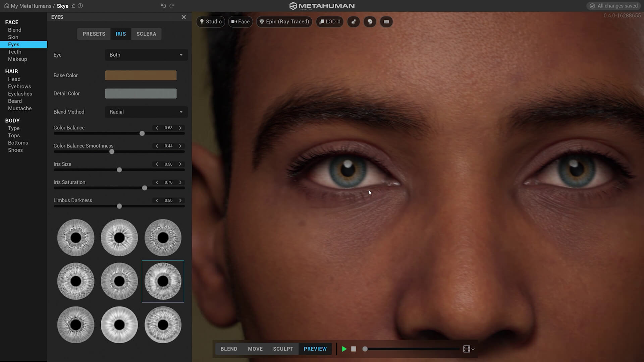The image size is (644, 362).
Task: Open the PRESETS tab
Action: [x=94, y=34]
